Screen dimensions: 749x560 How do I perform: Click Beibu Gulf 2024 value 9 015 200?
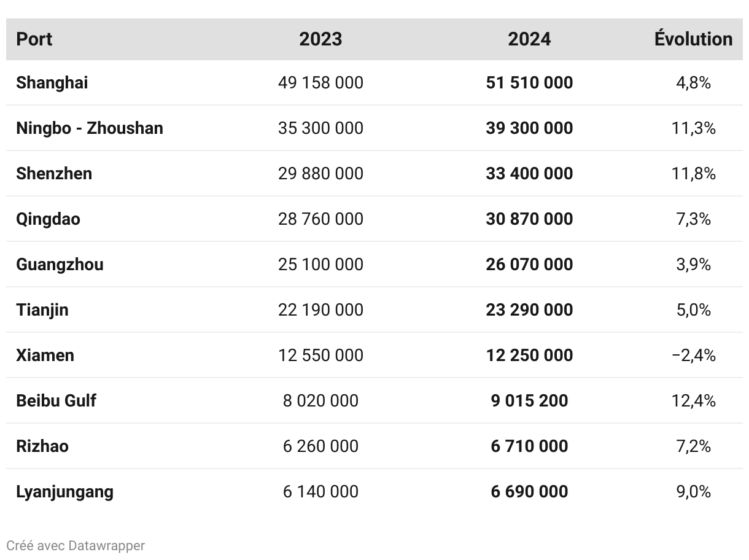click(x=529, y=401)
